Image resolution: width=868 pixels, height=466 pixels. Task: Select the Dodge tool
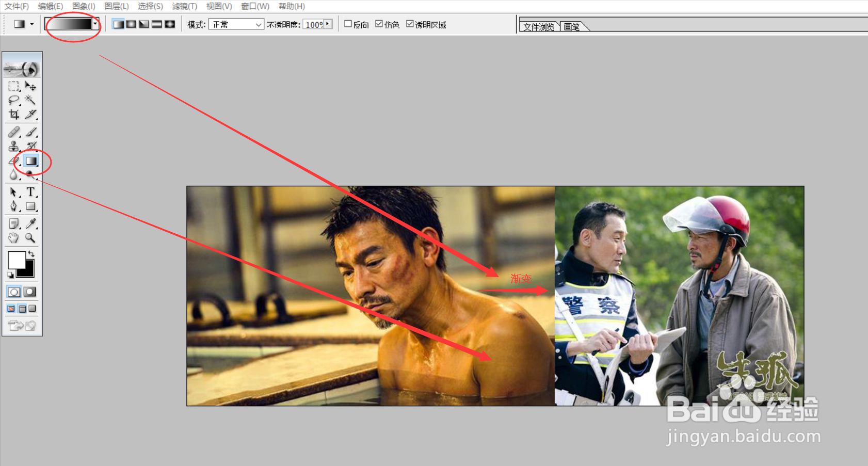coord(30,175)
